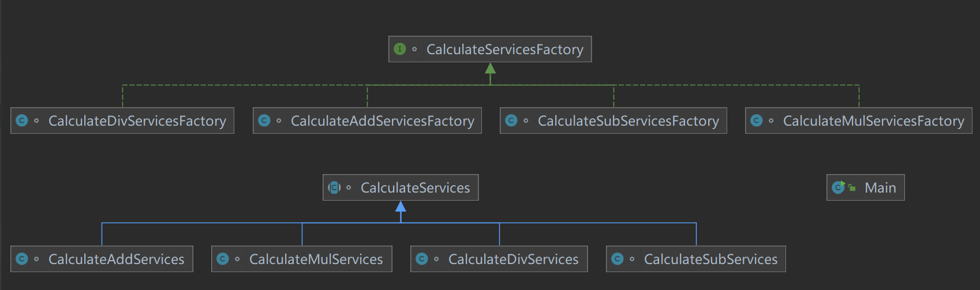Screen dimensions: 980x290
Task: Click the class icon on CalculateSubServicesFactory
Action: point(511,120)
